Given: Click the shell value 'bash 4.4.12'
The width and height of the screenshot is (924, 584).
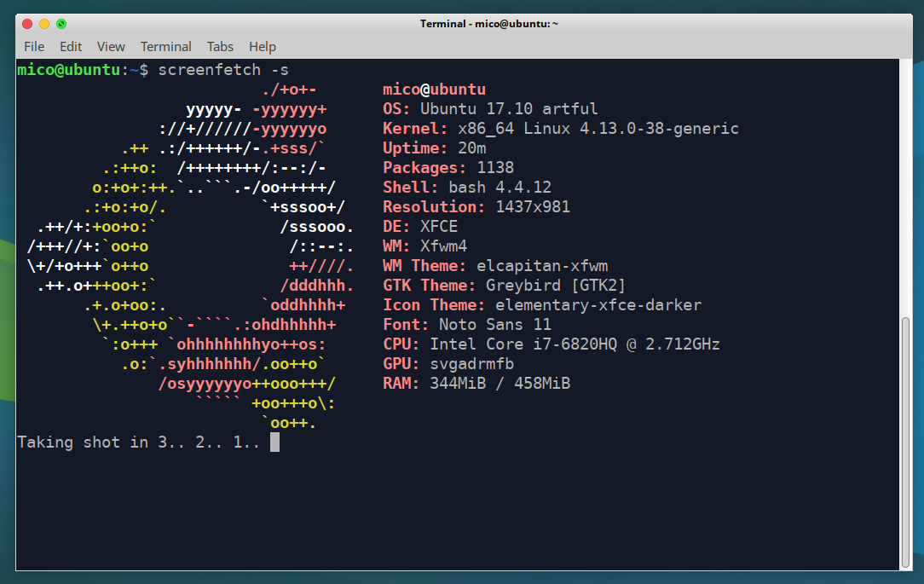Looking at the screenshot, I should pyautogui.click(x=500, y=188).
